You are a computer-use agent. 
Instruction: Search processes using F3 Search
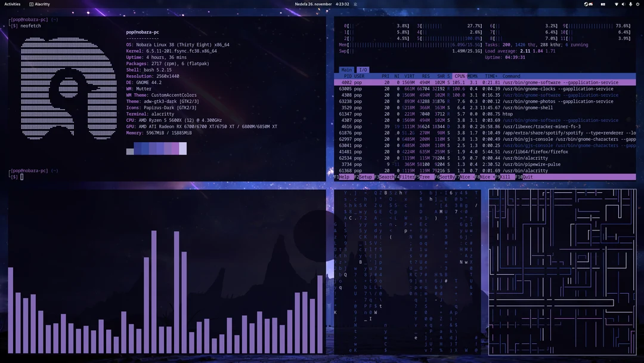[385, 177]
